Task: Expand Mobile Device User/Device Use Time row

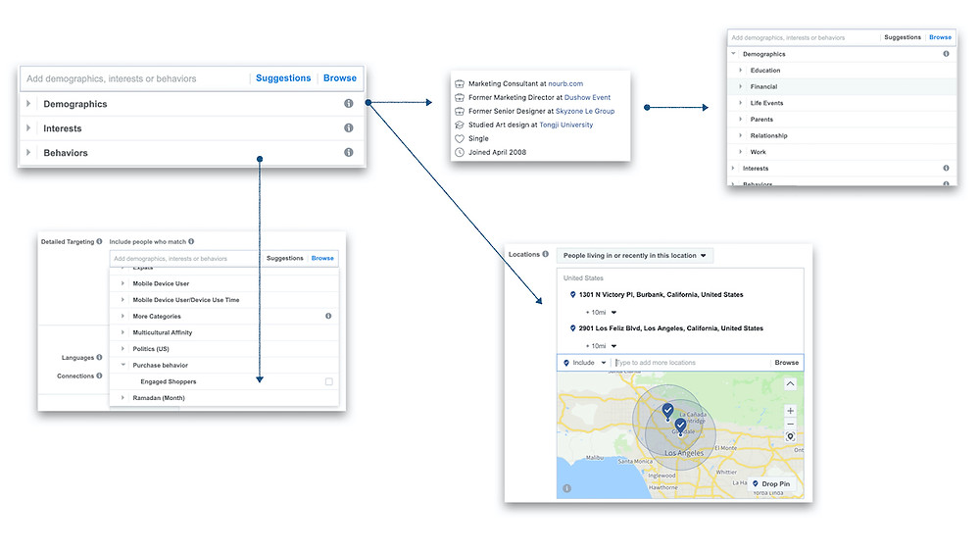Action: click(x=122, y=299)
